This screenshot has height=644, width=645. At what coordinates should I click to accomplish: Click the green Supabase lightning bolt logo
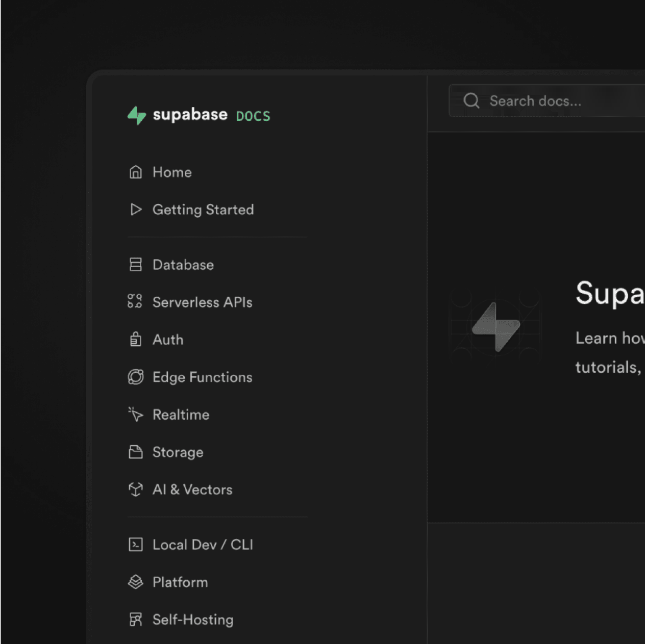[137, 115]
